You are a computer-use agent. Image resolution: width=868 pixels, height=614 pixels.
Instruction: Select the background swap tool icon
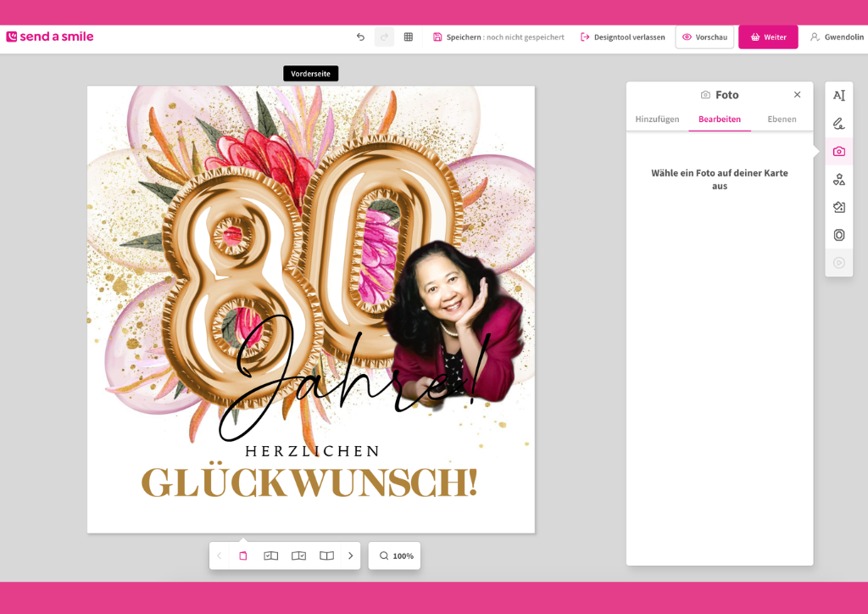(838, 207)
